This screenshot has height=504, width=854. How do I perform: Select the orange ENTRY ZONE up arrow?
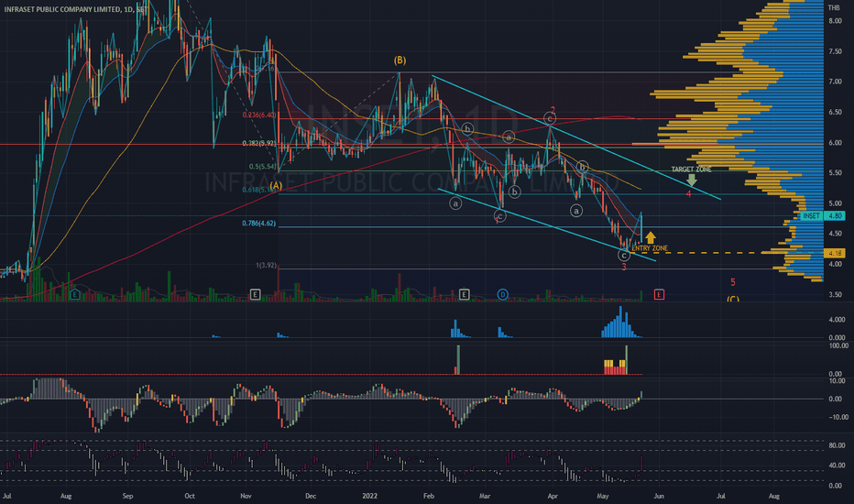click(651, 237)
